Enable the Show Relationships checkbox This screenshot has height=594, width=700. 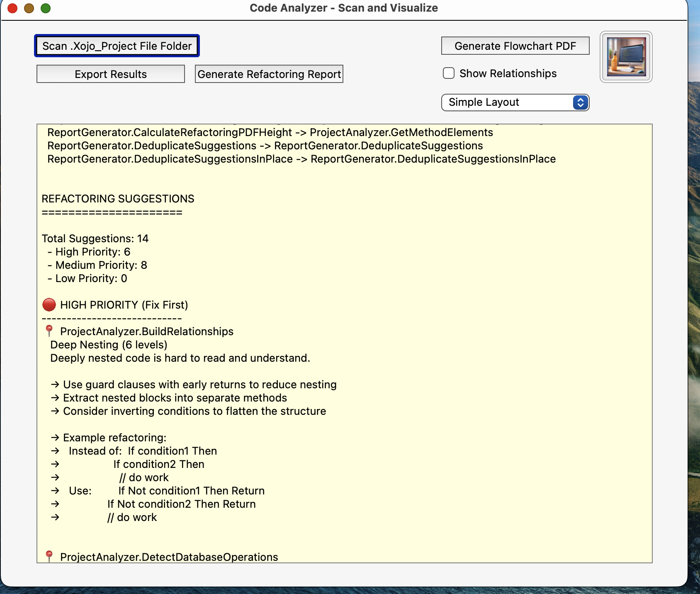449,73
